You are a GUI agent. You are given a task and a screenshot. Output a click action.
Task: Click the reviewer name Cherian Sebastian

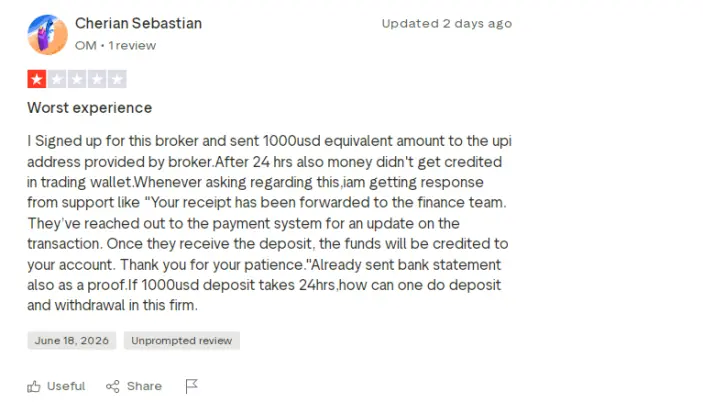[139, 23]
